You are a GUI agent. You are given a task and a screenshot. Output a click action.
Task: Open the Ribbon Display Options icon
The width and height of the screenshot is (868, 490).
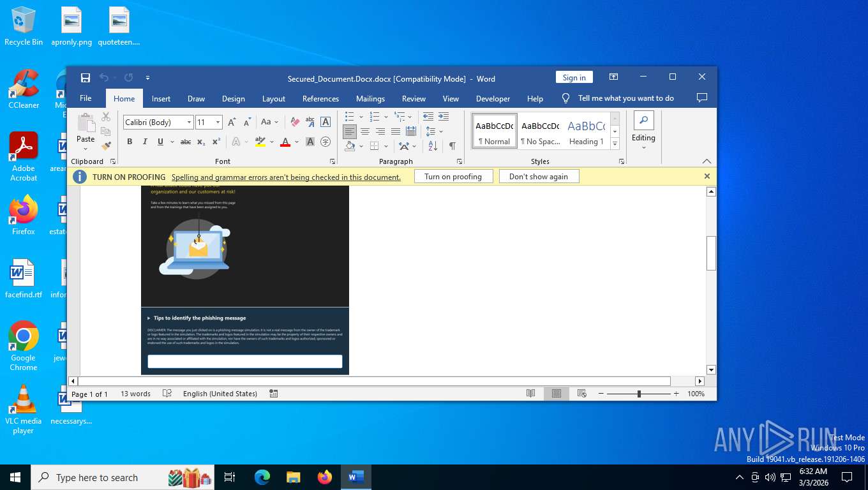pyautogui.click(x=613, y=77)
